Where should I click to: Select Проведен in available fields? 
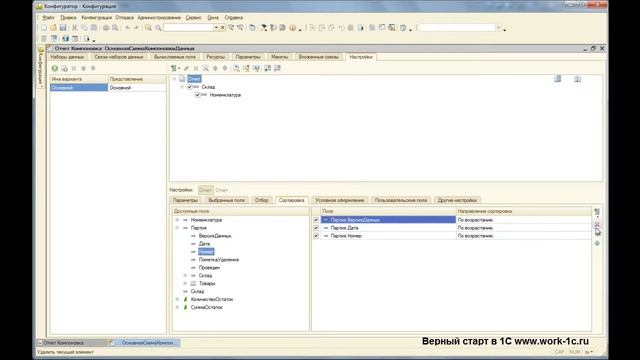point(209,267)
